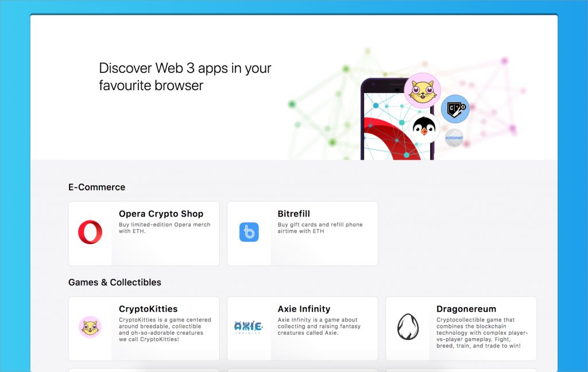This screenshot has width=588, height=372.
Task: Click the Games & Collectibles heading
Action: [x=115, y=282]
